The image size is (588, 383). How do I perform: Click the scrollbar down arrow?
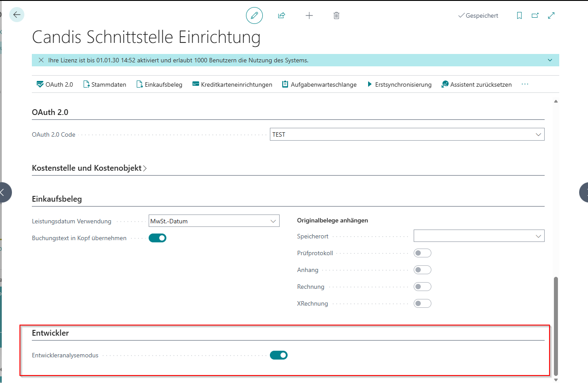tap(556, 379)
